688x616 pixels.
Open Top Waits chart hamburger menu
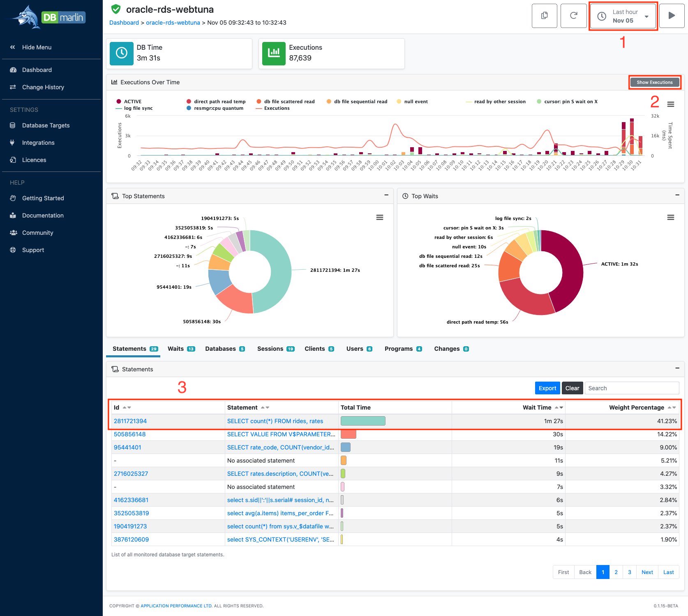[671, 218]
